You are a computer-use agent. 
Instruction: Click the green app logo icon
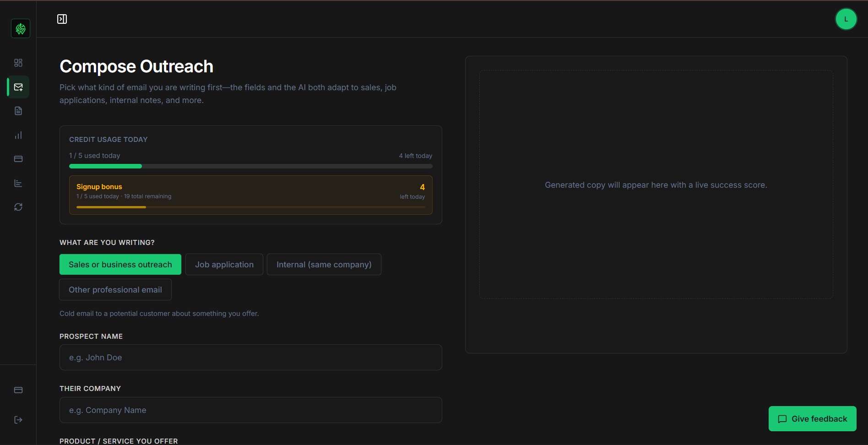pyautogui.click(x=21, y=28)
